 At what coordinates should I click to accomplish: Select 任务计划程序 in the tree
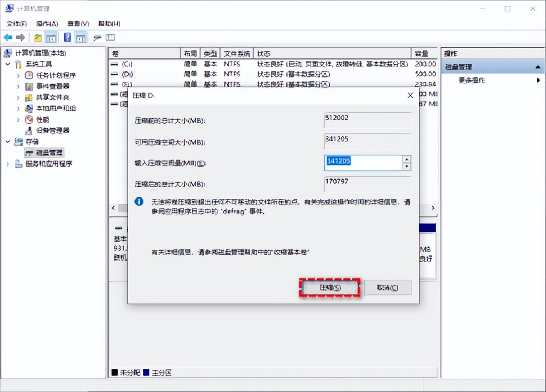click(56, 75)
